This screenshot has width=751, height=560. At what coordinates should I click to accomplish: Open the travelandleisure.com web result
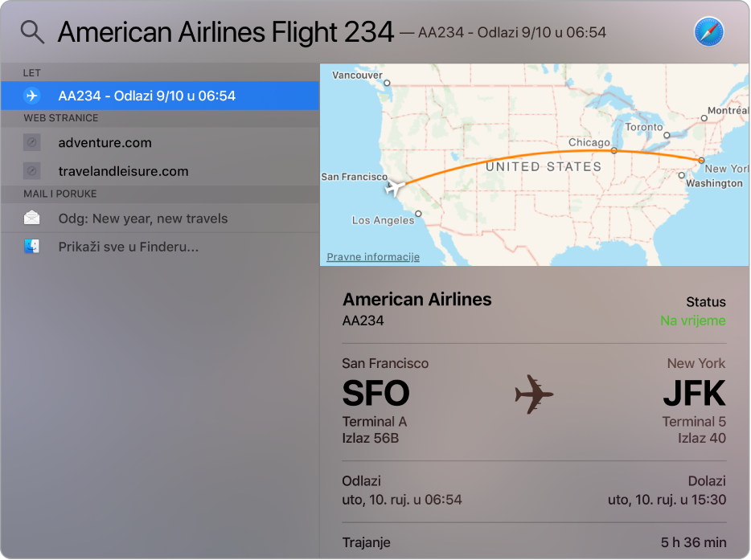pyautogui.click(x=123, y=171)
